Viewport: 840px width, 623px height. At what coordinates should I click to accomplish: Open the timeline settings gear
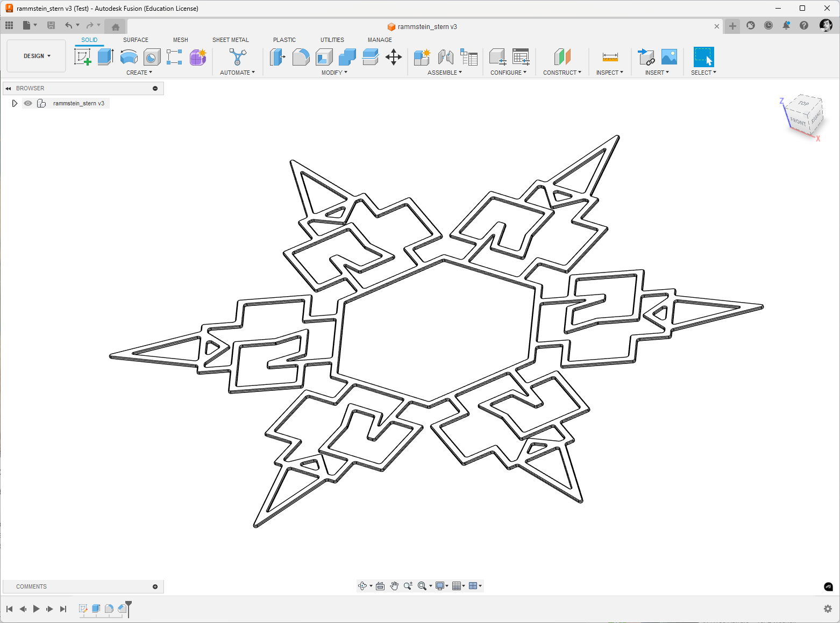coord(828,609)
